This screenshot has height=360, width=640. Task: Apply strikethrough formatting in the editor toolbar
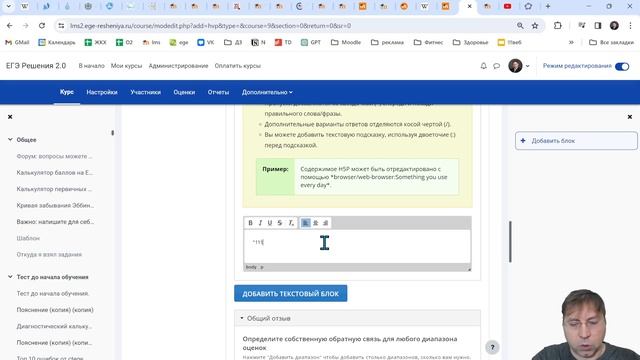point(280,223)
